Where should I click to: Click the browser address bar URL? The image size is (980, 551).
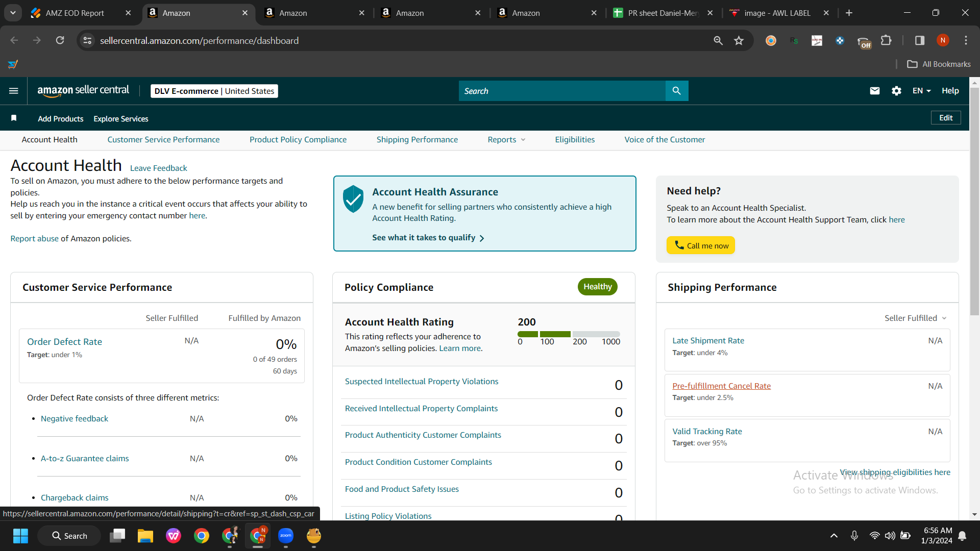click(x=199, y=40)
